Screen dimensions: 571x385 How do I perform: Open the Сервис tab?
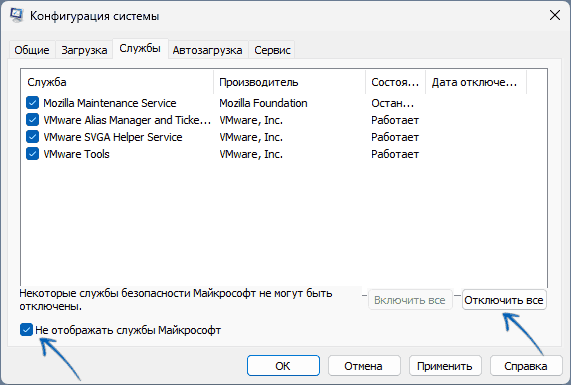(272, 50)
